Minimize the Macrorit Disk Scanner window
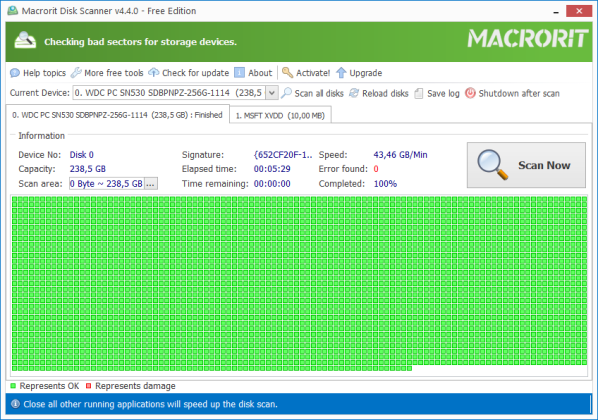The width and height of the screenshot is (598, 420). tap(556, 11)
